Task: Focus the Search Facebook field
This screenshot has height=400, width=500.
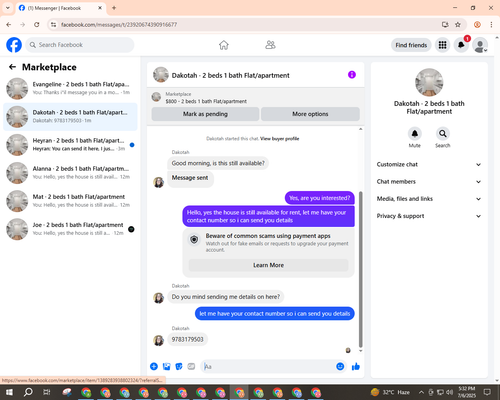Action: (x=80, y=45)
